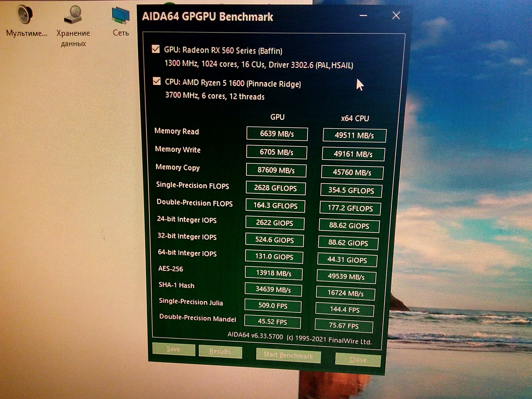Select the CPU SHA-1 Hash value 16724 MB/s
Viewport: 532px width, 399px height.
click(345, 293)
